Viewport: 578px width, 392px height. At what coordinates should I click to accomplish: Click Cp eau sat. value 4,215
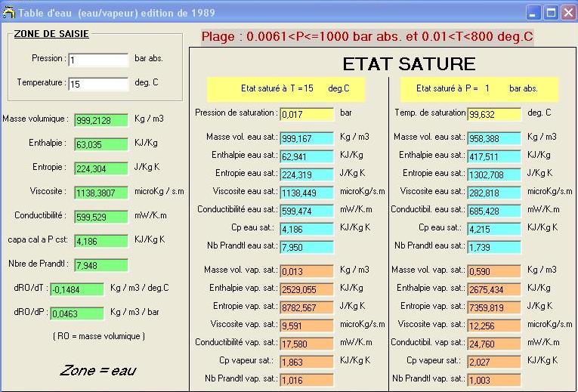[494, 229]
